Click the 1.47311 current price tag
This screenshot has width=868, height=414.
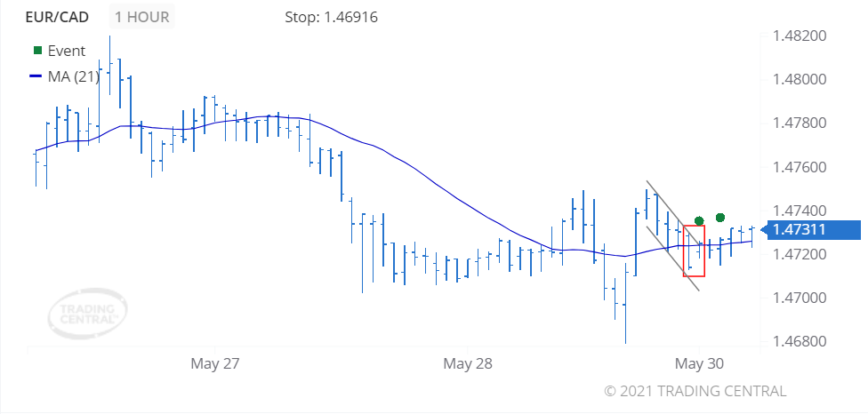812,229
